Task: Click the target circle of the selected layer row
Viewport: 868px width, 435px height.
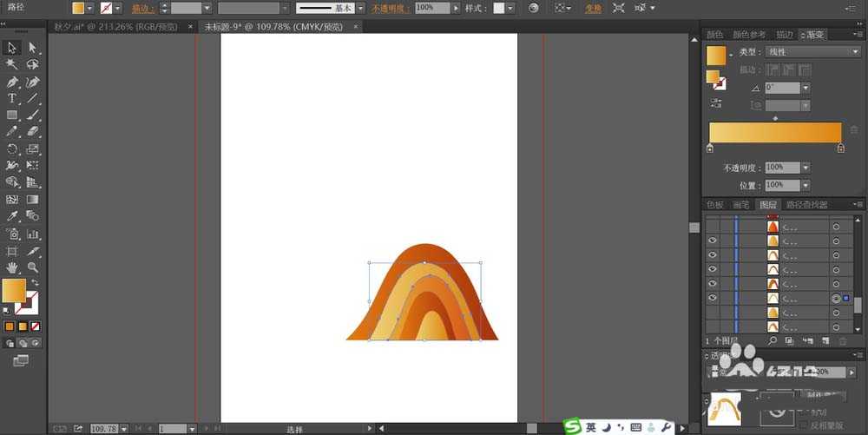Action: 836,298
